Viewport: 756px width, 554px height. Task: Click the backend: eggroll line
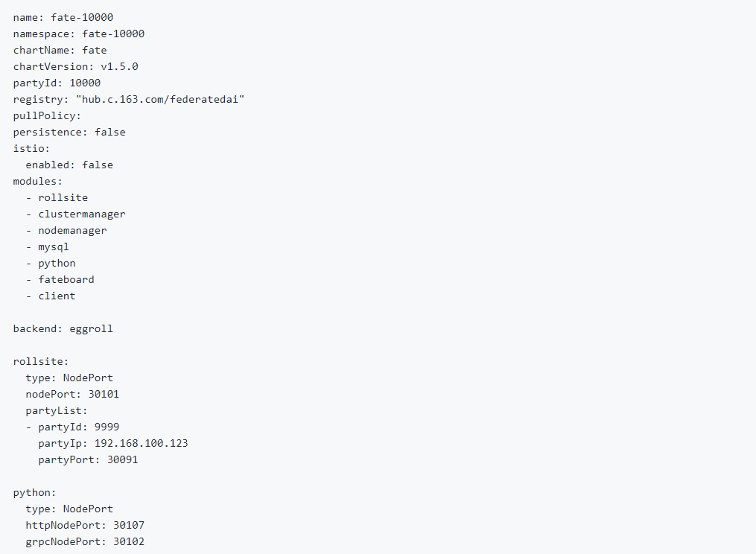click(x=63, y=328)
